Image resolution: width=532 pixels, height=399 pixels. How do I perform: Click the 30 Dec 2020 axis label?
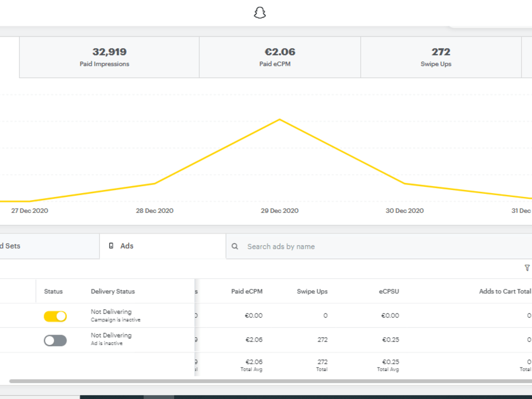(404, 211)
